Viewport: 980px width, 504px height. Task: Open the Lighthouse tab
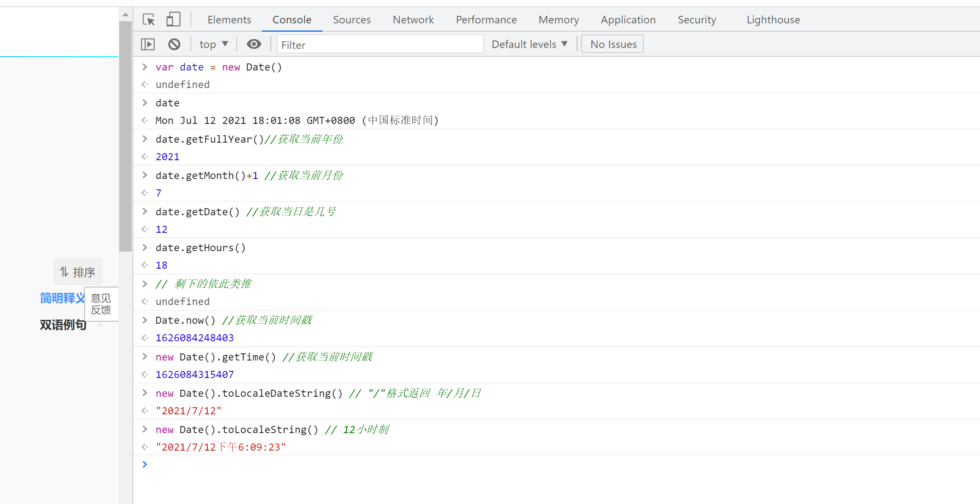click(x=773, y=20)
